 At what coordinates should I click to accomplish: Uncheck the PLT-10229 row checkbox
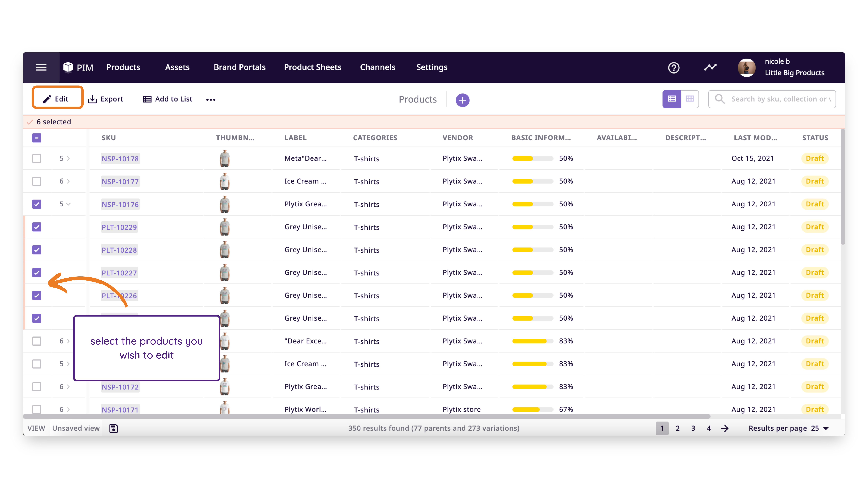pyautogui.click(x=37, y=227)
